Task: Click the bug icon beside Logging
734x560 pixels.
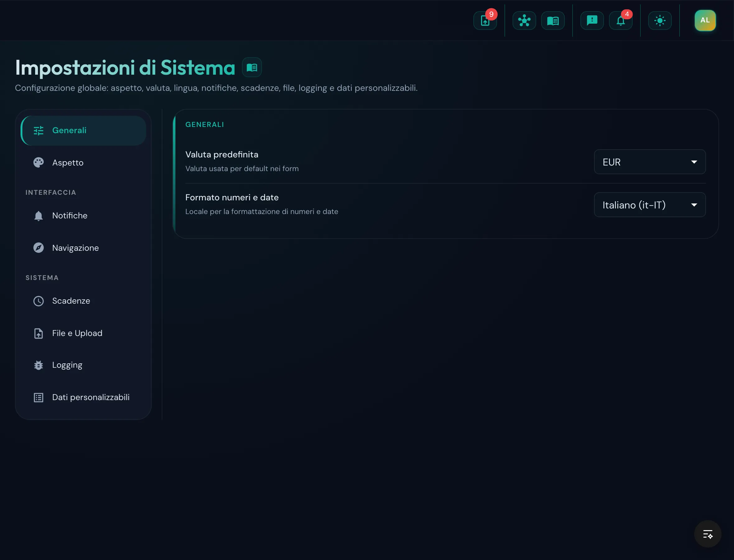Action: click(39, 365)
